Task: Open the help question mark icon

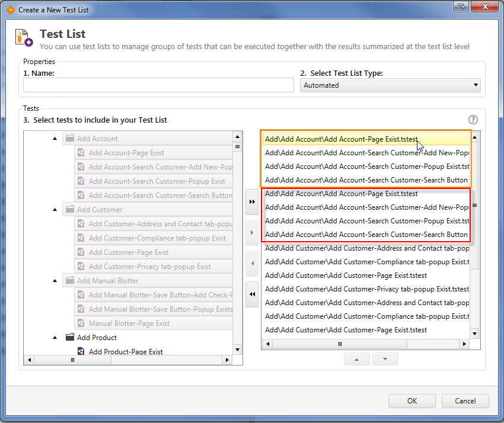Action: click(x=473, y=120)
